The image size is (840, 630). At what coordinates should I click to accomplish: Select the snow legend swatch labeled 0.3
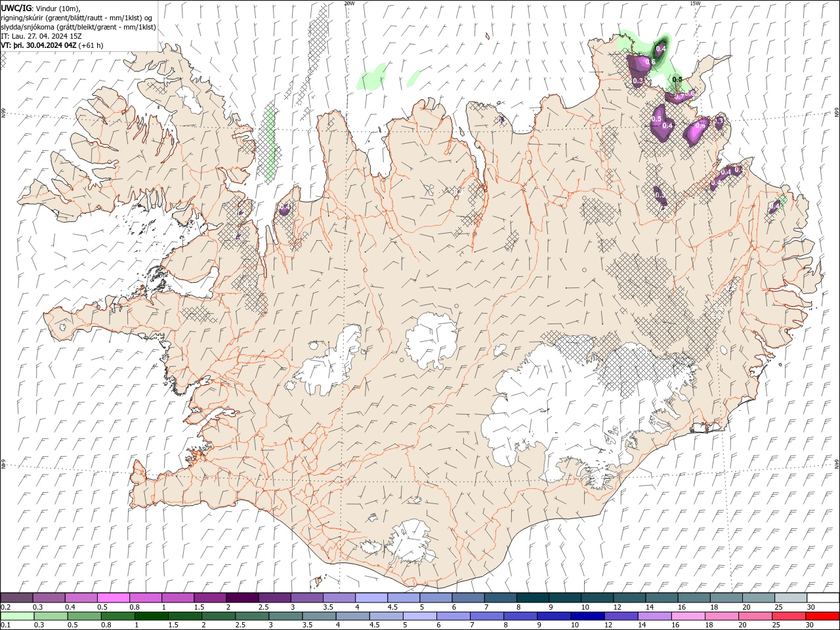[x=49, y=598]
